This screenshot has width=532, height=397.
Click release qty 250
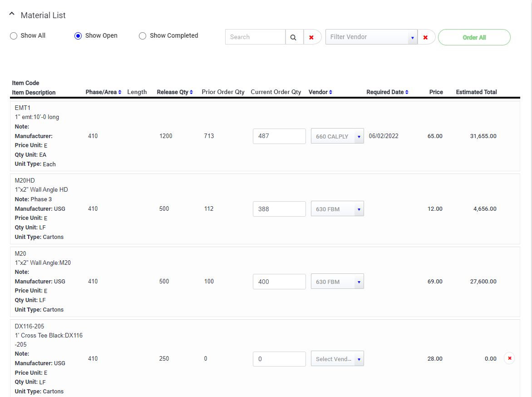[164, 359]
